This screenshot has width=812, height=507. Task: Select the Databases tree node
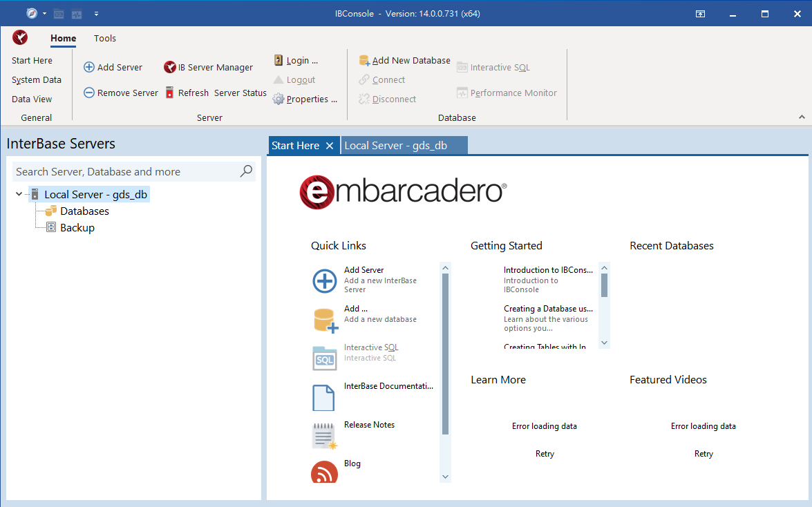(x=84, y=211)
